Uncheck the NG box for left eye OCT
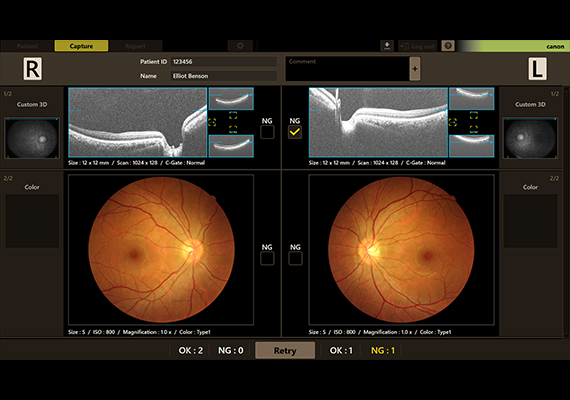 click(x=295, y=132)
